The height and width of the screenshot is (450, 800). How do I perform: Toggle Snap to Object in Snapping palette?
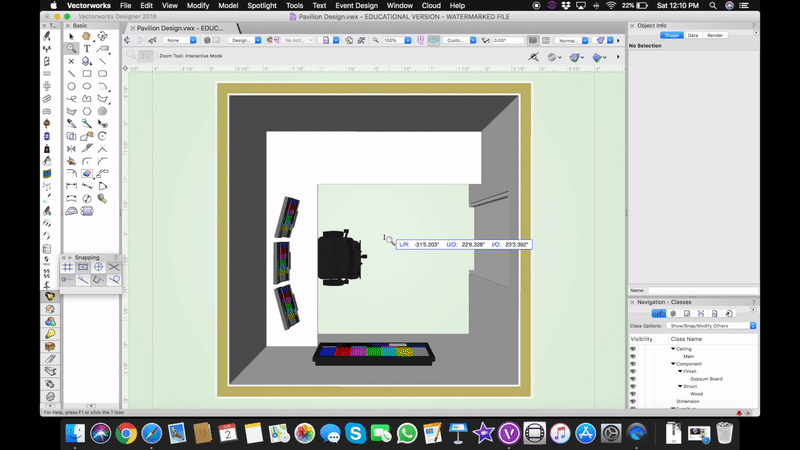[x=83, y=267]
